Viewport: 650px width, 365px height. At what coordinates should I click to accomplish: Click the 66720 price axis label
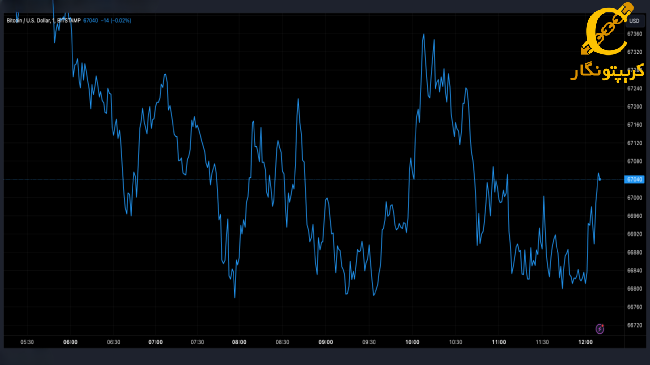tap(635, 325)
